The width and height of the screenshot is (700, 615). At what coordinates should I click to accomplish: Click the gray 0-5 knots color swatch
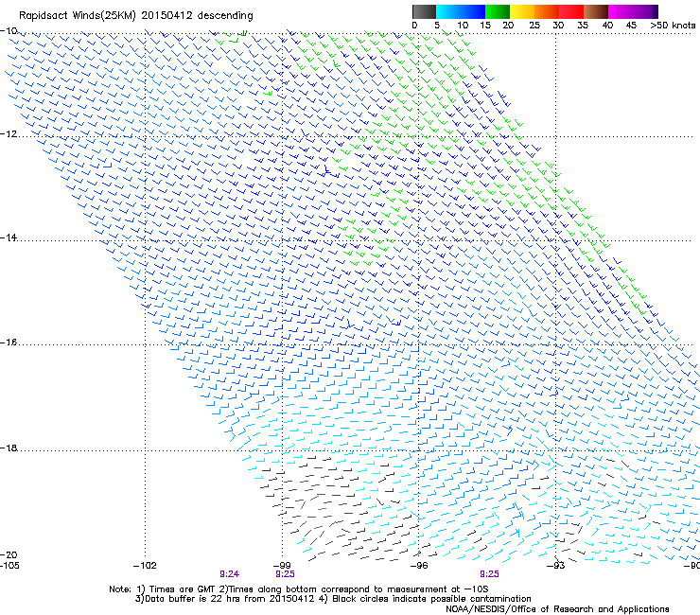click(x=424, y=11)
